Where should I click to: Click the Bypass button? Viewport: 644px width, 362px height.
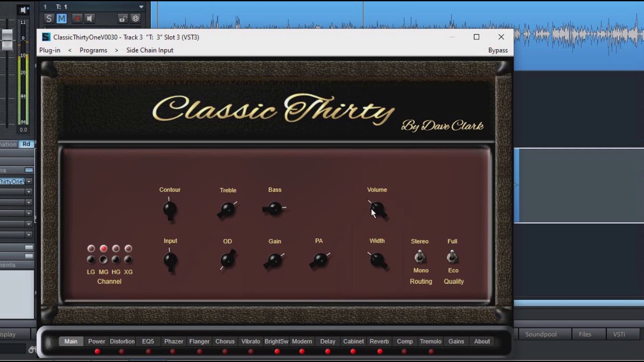(498, 50)
